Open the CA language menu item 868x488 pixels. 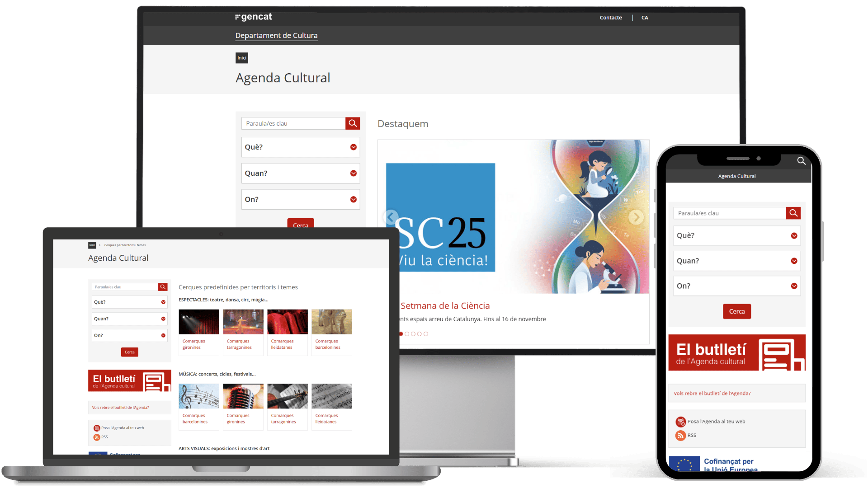pos(644,18)
